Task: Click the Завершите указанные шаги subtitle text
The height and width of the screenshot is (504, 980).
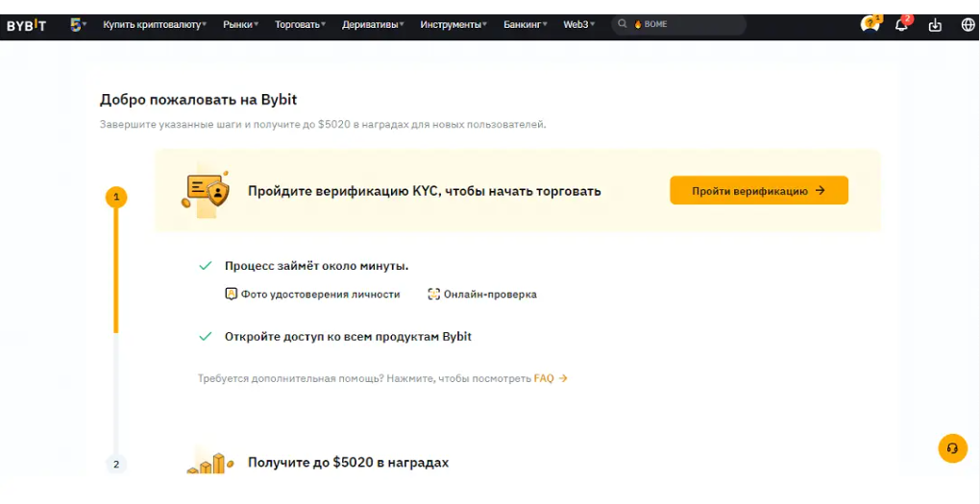Action: pos(323,124)
